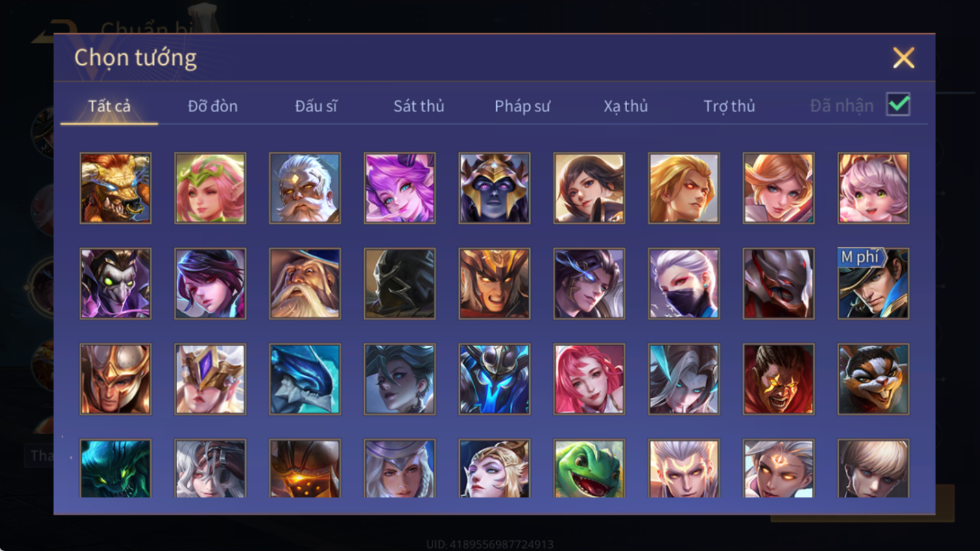Select the hero tagged M phí

[873, 284]
